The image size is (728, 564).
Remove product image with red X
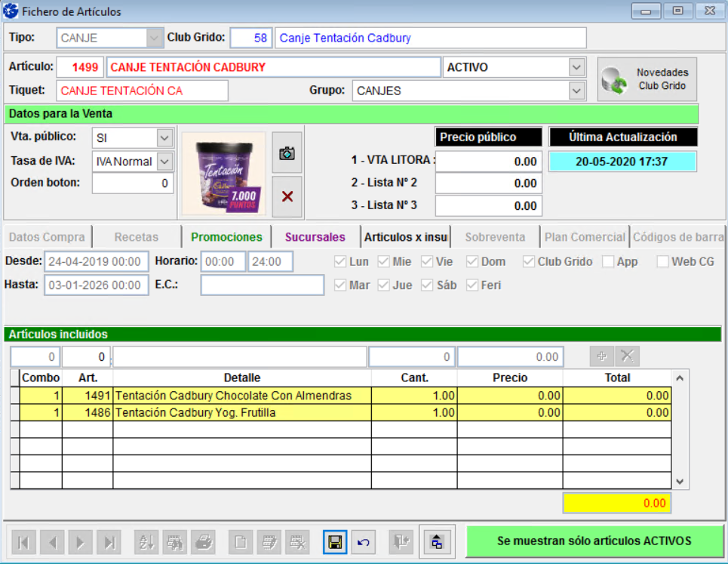pyautogui.click(x=287, y=196)
